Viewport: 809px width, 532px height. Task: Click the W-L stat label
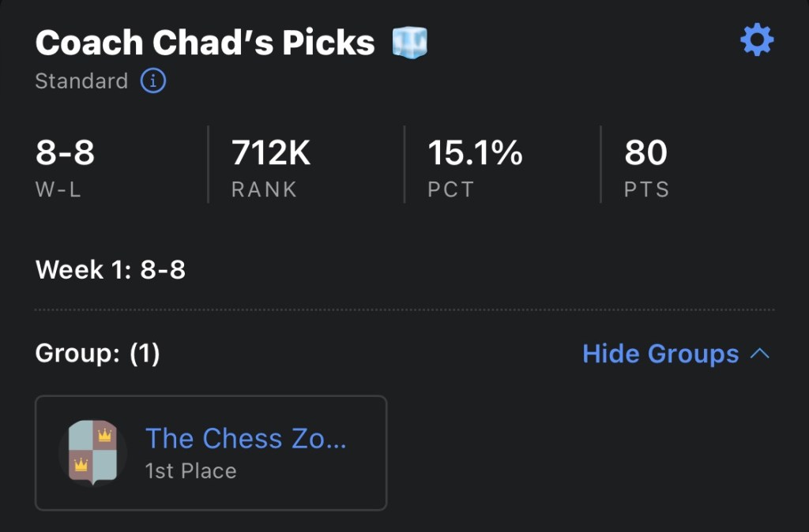pyautogui.click(x=58, y=190)
